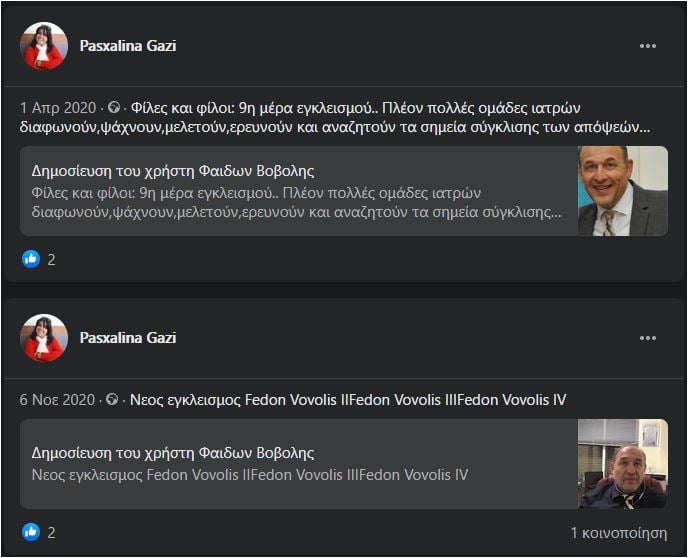Open second shared post title by Φαιδων Βοβολης
This screenshot has width=688, height=558.
tap(173, 453)
